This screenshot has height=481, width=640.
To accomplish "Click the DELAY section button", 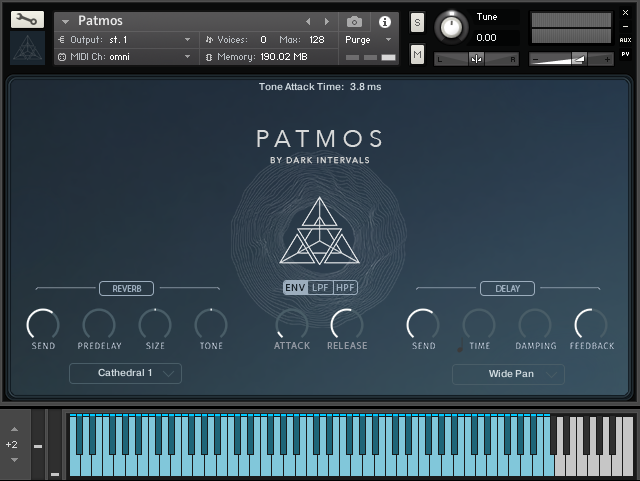I will (508, 289).
